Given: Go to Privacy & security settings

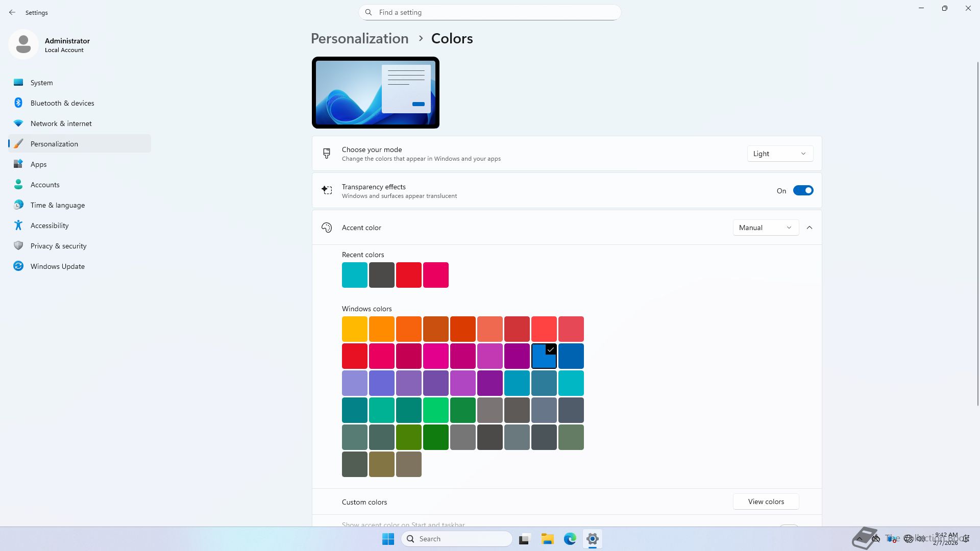Looking at the screenshot, I should 58,246.
